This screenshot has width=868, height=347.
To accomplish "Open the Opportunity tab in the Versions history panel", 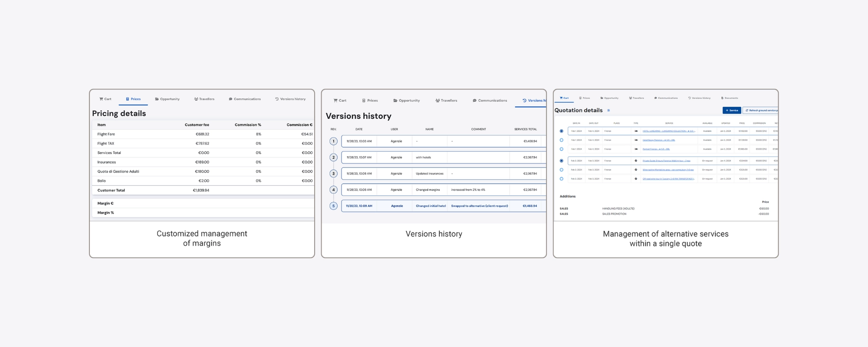I will 407,101.
